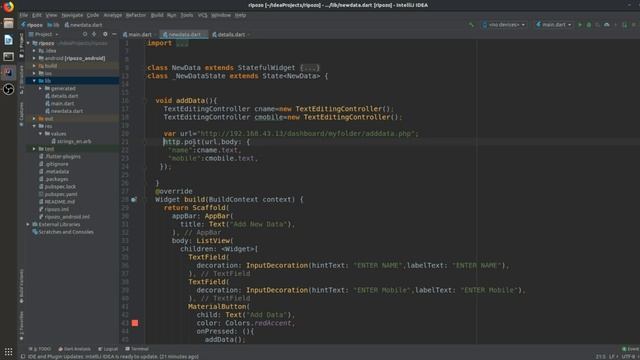Click the build hammer icon in toolbar
The width and height of the screenshot is (640, 360).
pos(471,25)
